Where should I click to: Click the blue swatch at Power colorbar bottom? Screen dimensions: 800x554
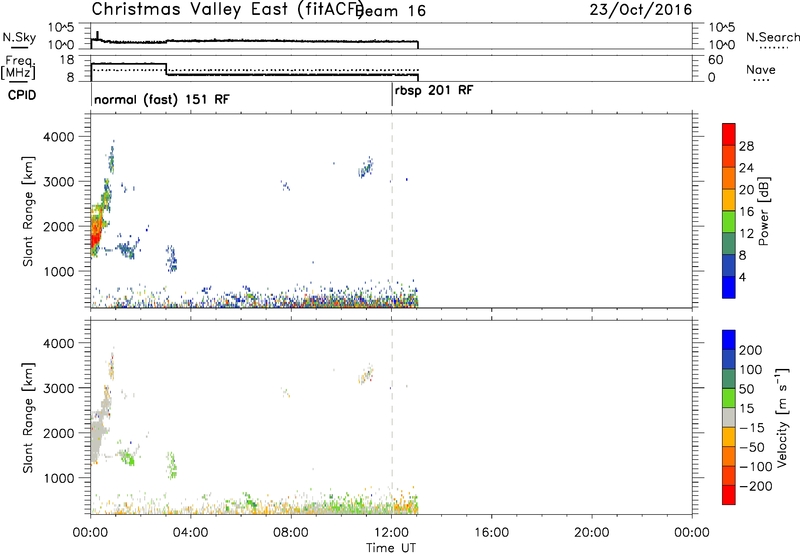[729, 287]
